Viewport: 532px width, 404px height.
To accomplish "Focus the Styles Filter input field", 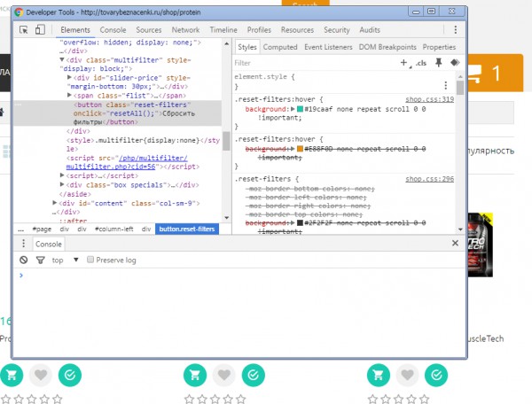I will tap(316, 63).
